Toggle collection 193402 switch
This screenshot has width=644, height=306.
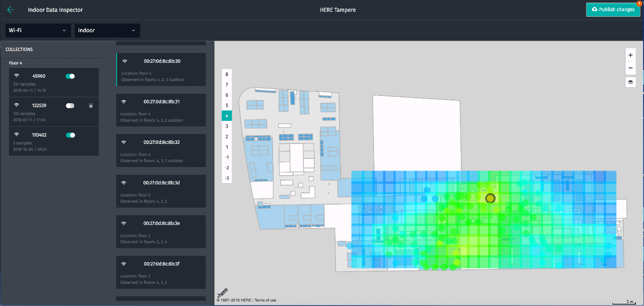point(70,135)
